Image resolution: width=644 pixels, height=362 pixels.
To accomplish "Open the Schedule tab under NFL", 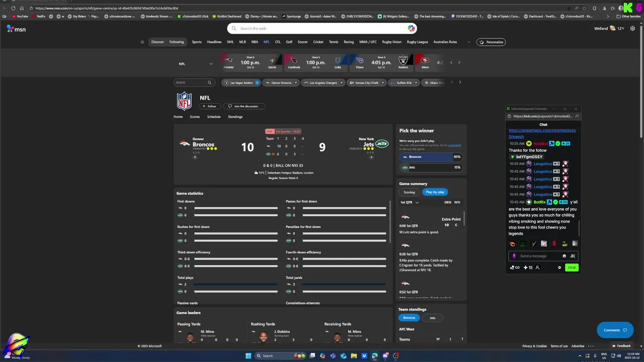I will pos(214,117).
